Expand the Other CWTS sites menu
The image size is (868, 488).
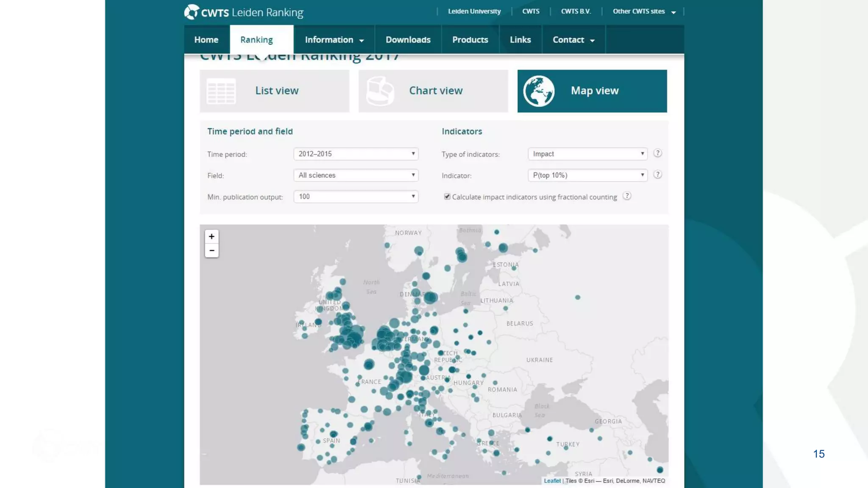(x=644, y=11)
